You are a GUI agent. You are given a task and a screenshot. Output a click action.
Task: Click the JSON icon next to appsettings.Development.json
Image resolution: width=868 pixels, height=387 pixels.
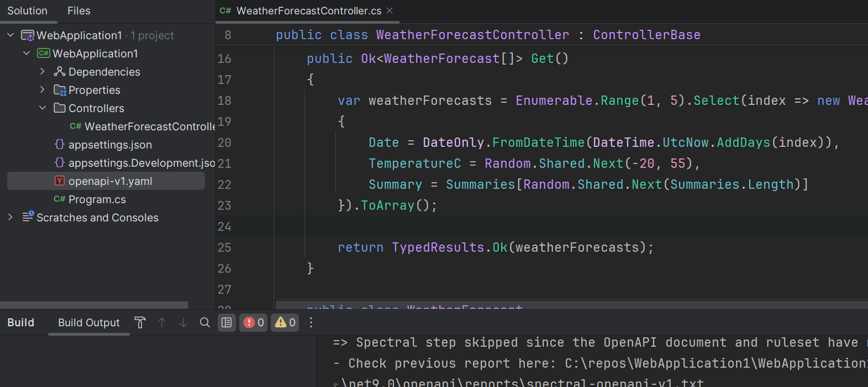pos(60,163)
